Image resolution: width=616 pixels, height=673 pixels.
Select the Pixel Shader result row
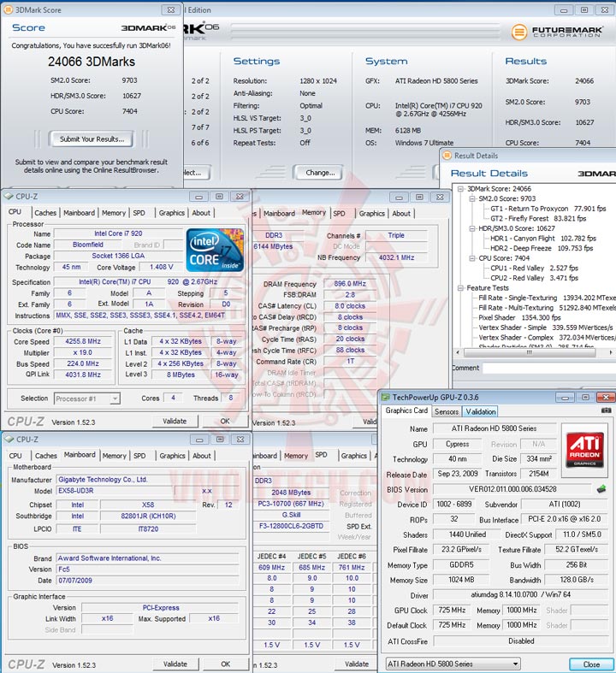tap(519, 317)
